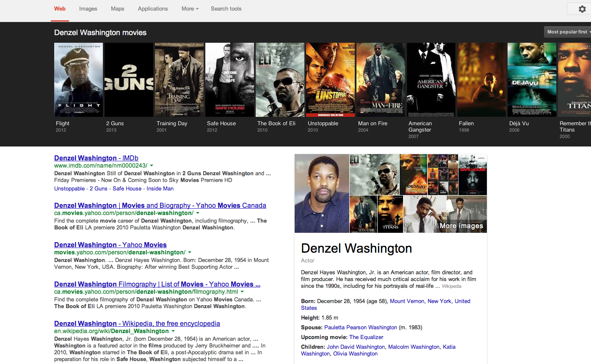Open the Malcolm Washington link

pyautogui.click(x=414, y=347)
